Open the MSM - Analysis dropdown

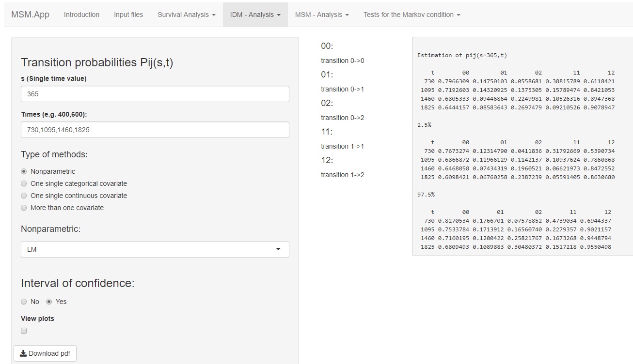click(x=322, y=15)
